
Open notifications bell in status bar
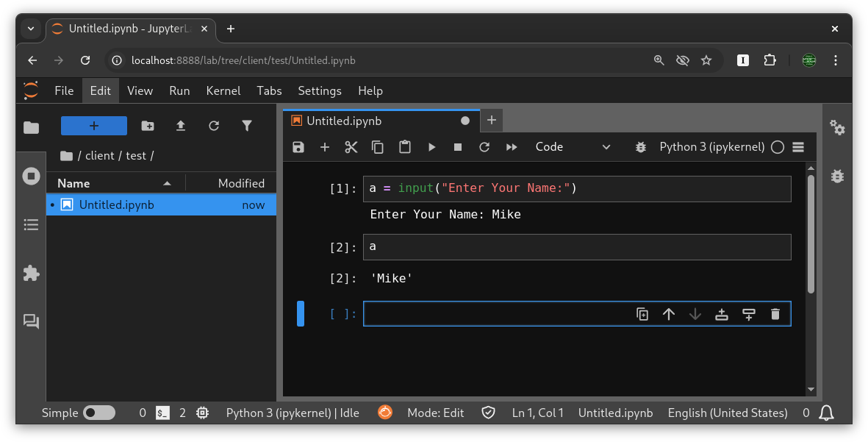click(x=827, y=413)
